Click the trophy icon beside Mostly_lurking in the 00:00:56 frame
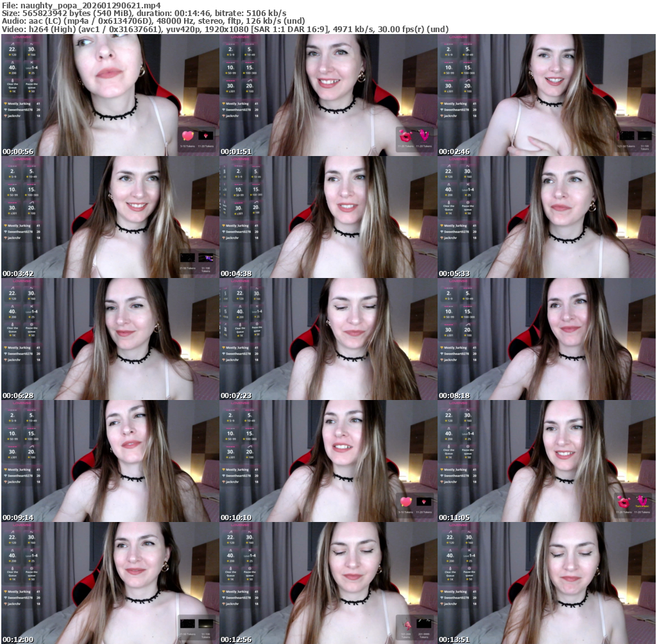This screenshot has height=644, width=657. pos(5,103)
